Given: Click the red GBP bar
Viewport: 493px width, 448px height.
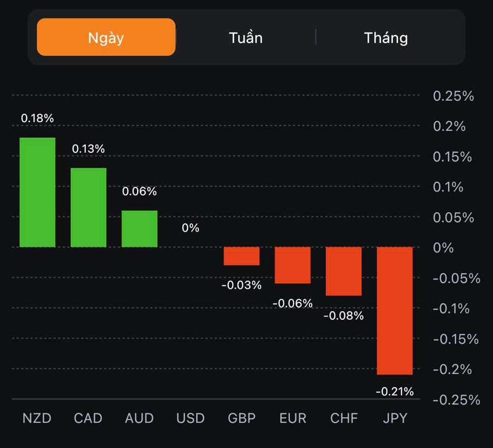Looking at the screenshot, I should point(242,256).
